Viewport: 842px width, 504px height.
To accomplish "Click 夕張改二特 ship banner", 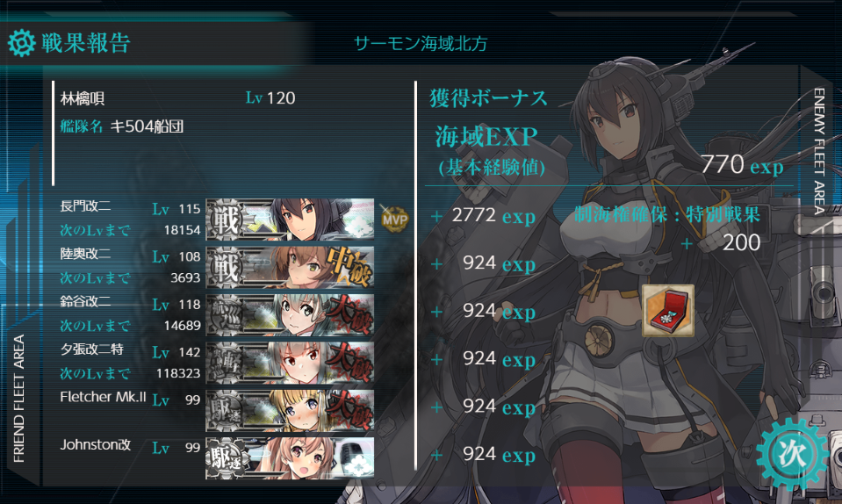I will [290, 363].
